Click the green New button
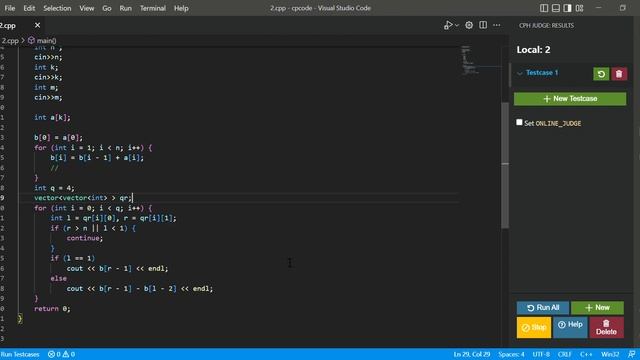This screenshot has width=640, height=360. pyautogui.click(x=597, y=308)
